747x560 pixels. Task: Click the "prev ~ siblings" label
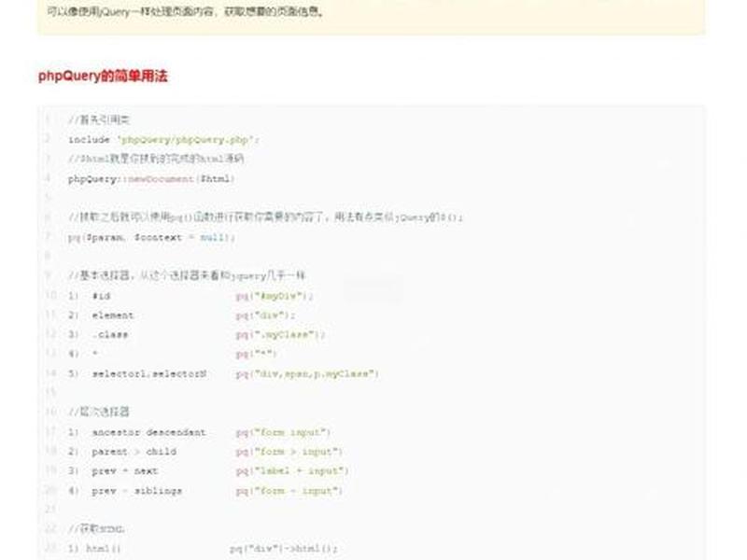[136, 491]
